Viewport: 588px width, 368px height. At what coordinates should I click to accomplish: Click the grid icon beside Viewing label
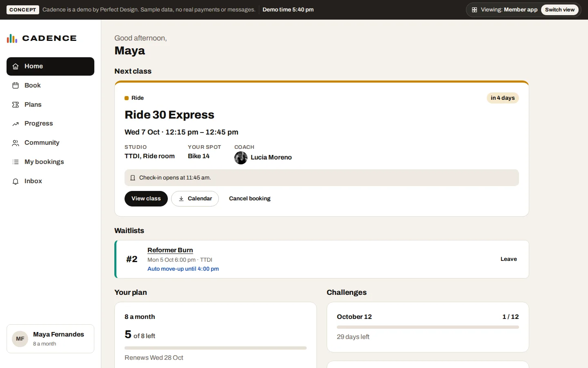[x=474, y=10]
